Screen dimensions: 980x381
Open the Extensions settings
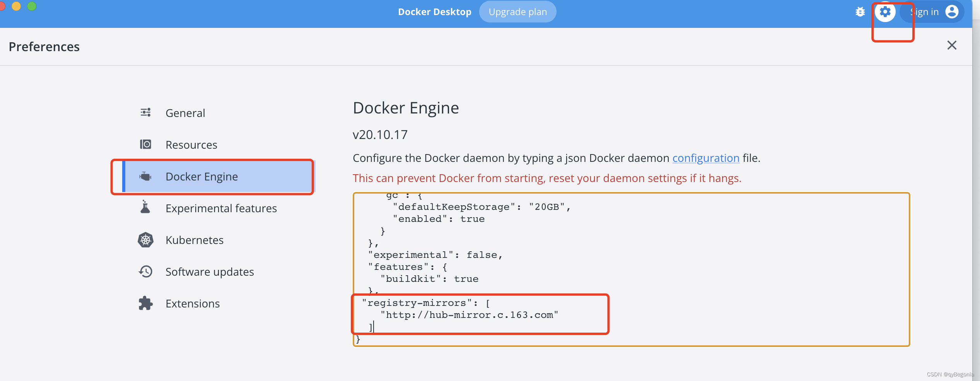(219, 303)
